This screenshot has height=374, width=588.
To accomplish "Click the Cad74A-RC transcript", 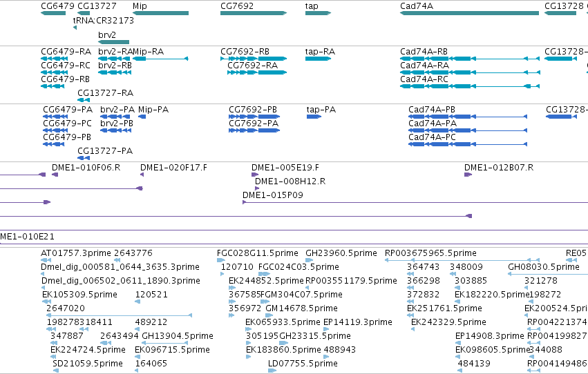I will click(469, 86).
